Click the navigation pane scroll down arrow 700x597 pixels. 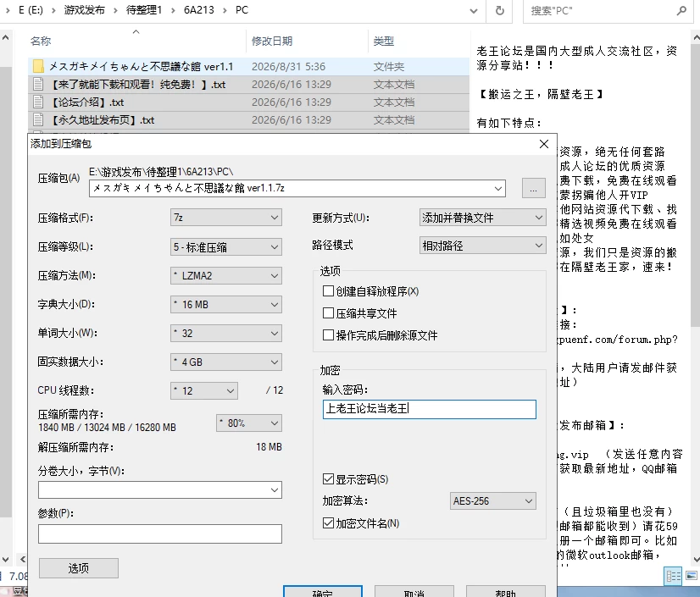click(5, 559)
